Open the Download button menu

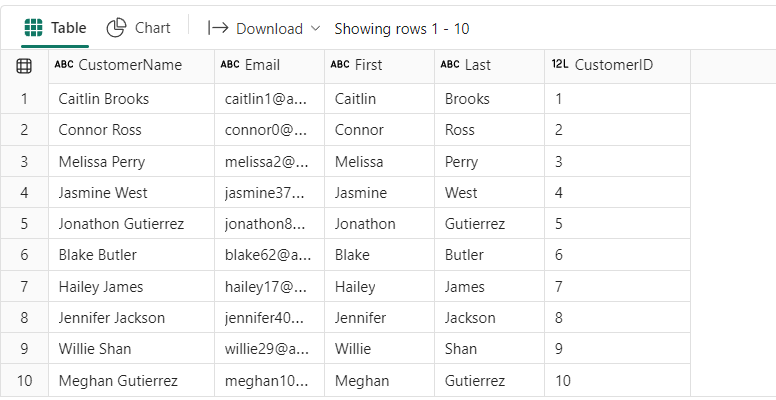pos(264,28)
